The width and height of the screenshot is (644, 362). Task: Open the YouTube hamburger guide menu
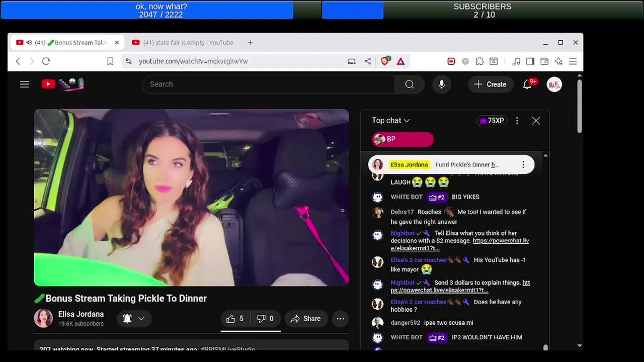tap(25, 84)
